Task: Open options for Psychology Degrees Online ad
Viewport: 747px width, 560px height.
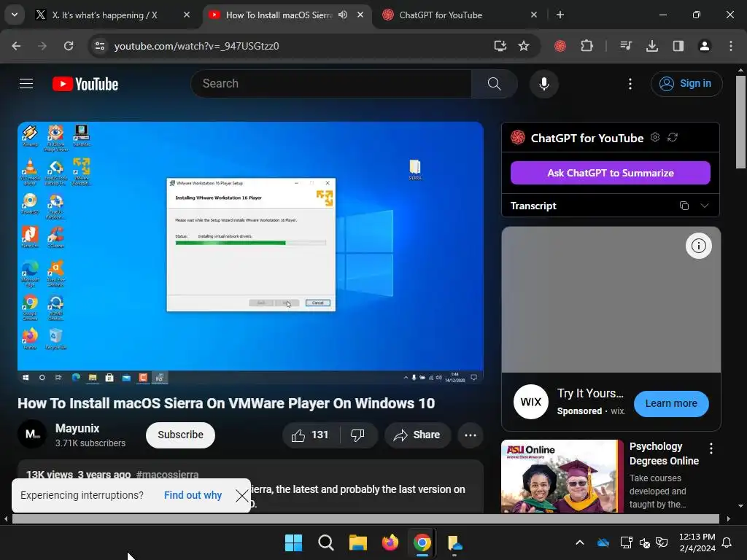Action: click(711, 448)
